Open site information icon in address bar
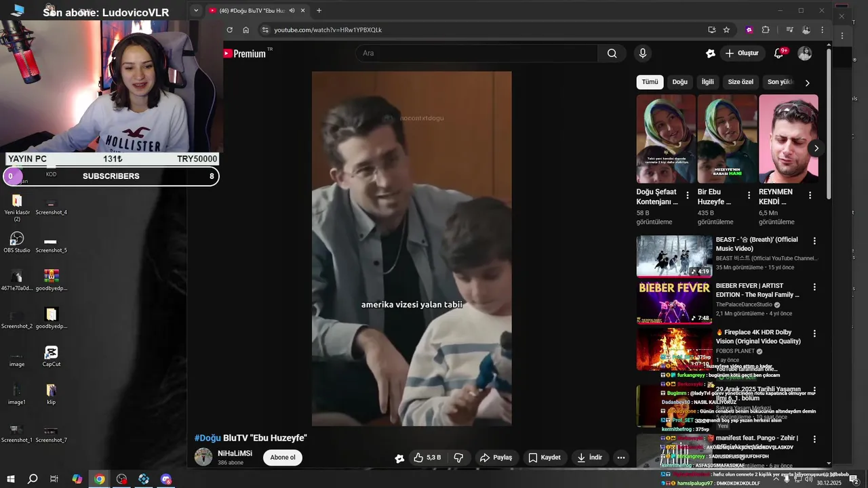 pos(265,30)
